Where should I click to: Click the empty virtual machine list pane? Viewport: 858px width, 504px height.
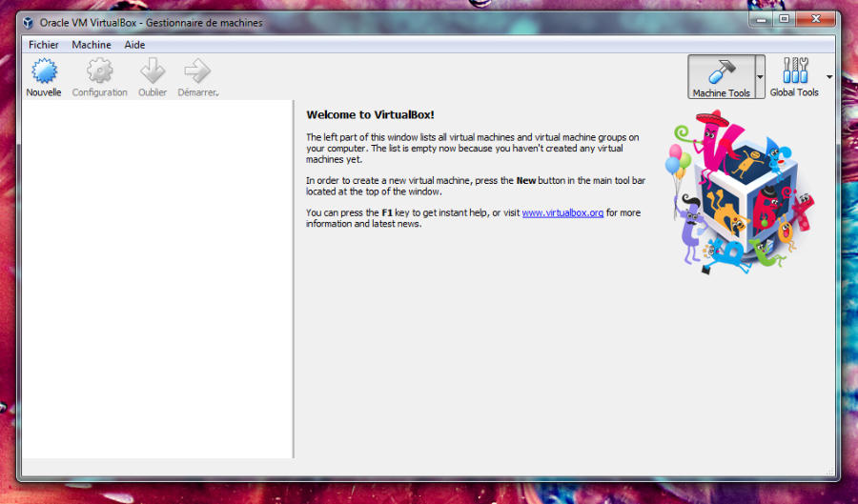click(x=157, y=279)
